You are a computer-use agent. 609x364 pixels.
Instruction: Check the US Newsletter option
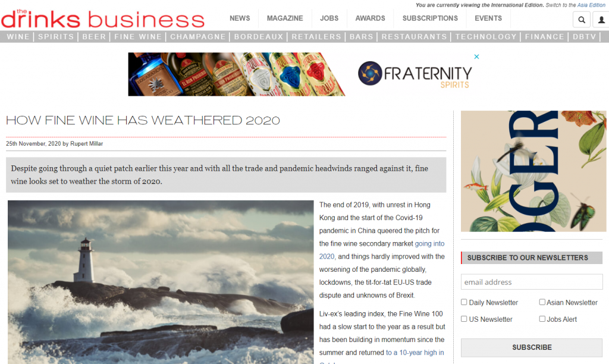click(x=464, y=319)
